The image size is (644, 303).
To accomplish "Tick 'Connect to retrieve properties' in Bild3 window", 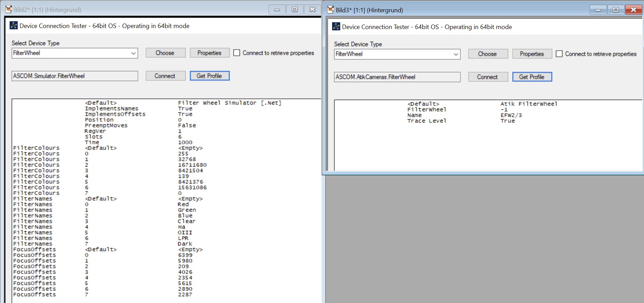I will click(x=559, y=54).
